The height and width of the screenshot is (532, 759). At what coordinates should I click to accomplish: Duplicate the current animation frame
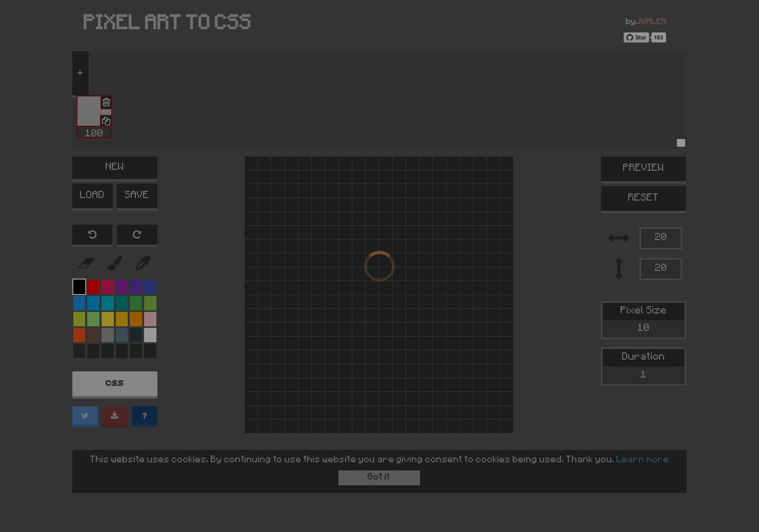tap(106, 121)
